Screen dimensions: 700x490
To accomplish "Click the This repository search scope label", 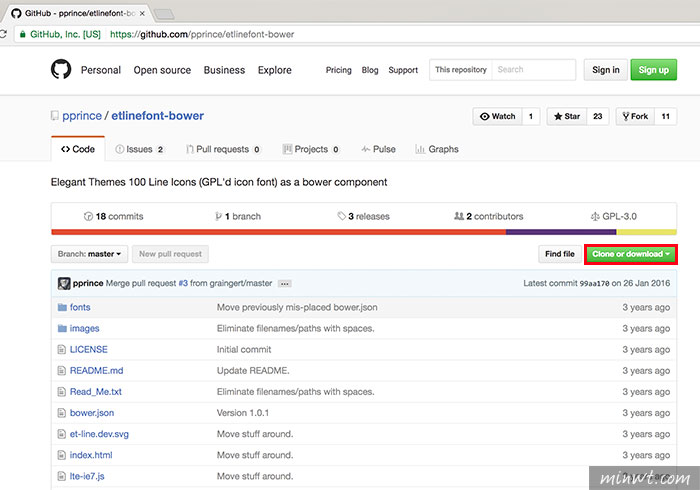I will tap(461, 70).
